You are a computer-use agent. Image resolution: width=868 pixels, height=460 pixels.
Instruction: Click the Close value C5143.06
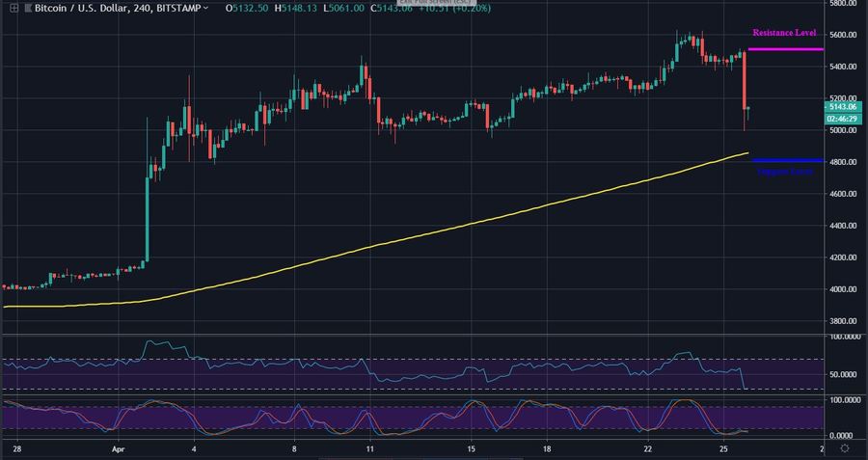coord(393,9)
